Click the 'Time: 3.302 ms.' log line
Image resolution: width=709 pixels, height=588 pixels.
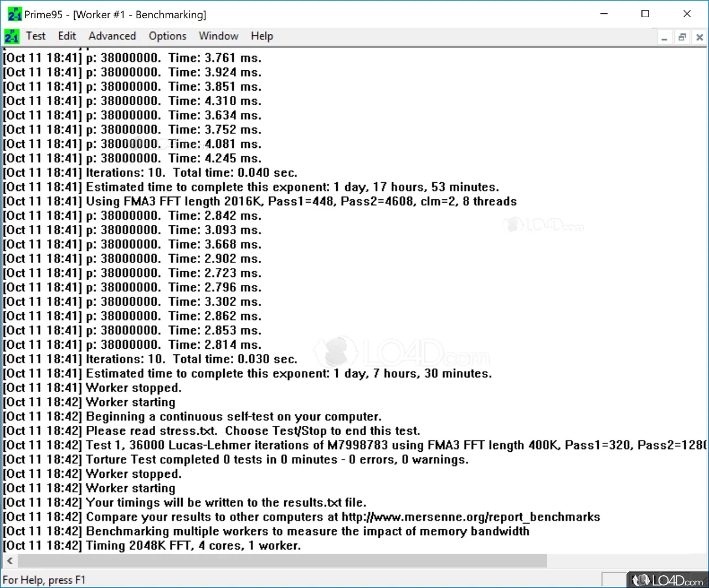pyautogui.click(x=132, y=302)
